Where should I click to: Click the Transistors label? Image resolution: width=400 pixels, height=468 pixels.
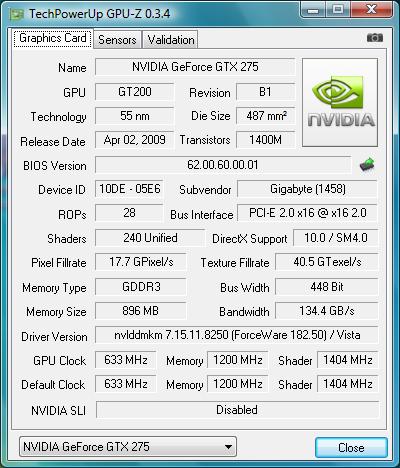pos(205,140)
